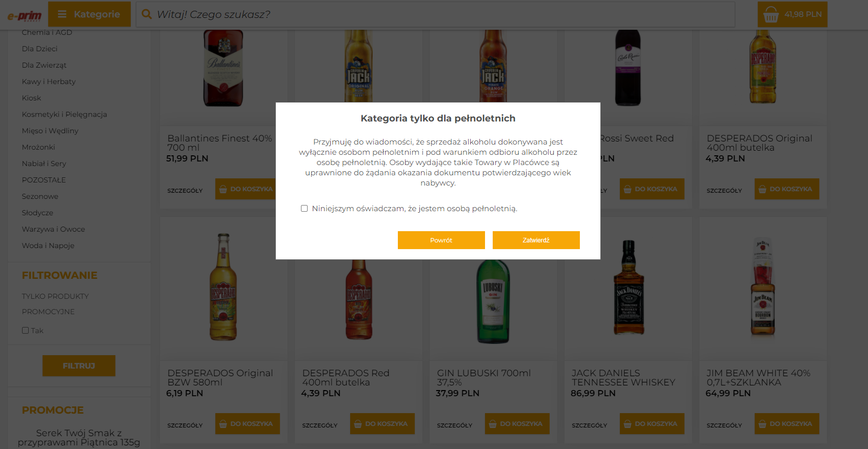Click the Jack Daniels bottle thumbnail
This screenshot has height=449, width=868.
pyautogui.click(x=628, y=288)
